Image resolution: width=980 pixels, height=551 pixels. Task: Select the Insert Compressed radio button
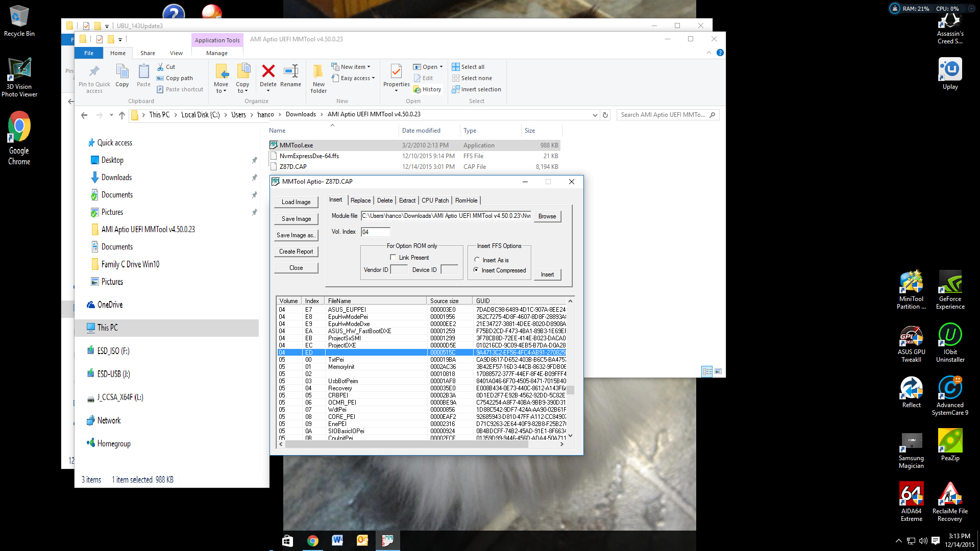tap(476, 270)
